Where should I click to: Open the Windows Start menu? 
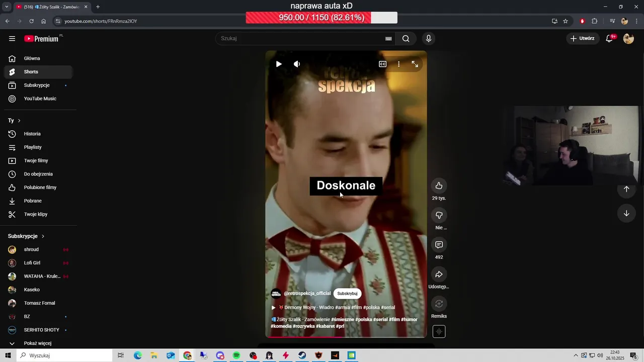click(8, 355)
